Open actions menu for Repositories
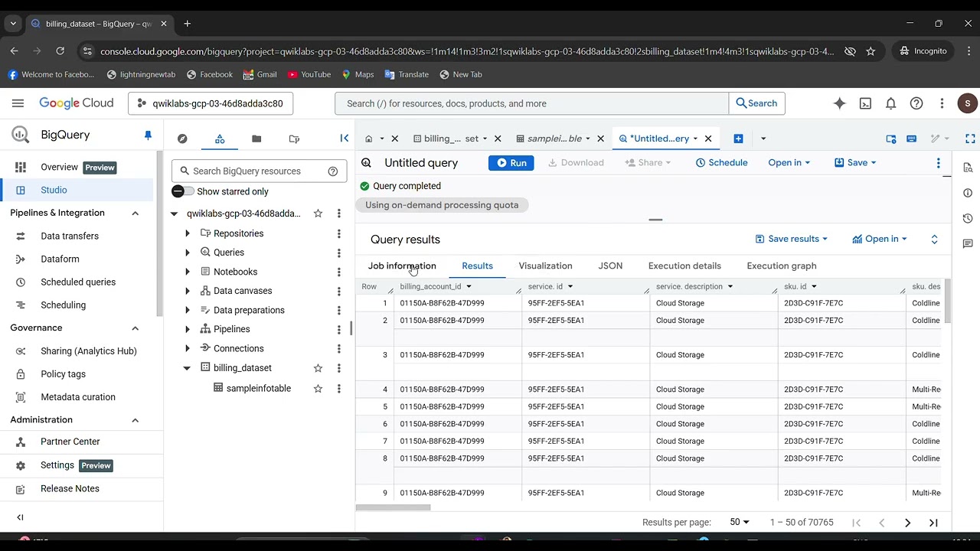This screenshot has height=551, width=980. point(338,233)
